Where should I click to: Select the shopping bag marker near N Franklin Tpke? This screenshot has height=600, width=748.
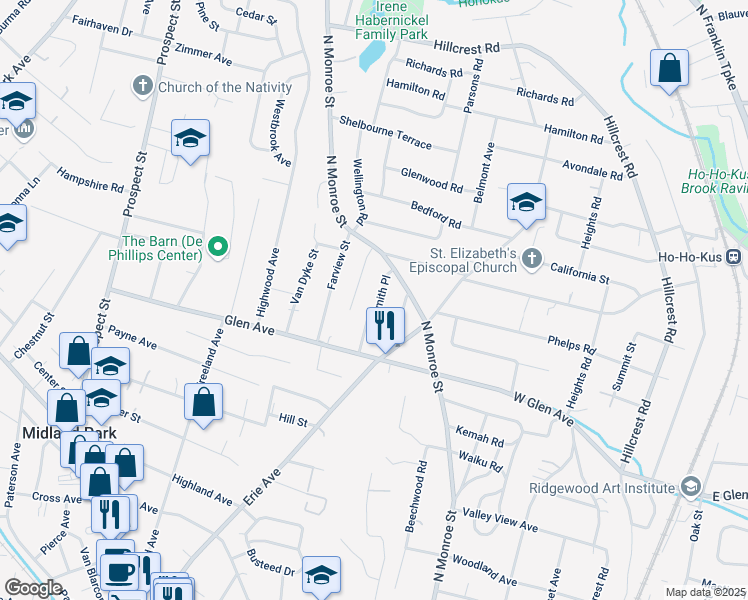[x=669, y=70]
